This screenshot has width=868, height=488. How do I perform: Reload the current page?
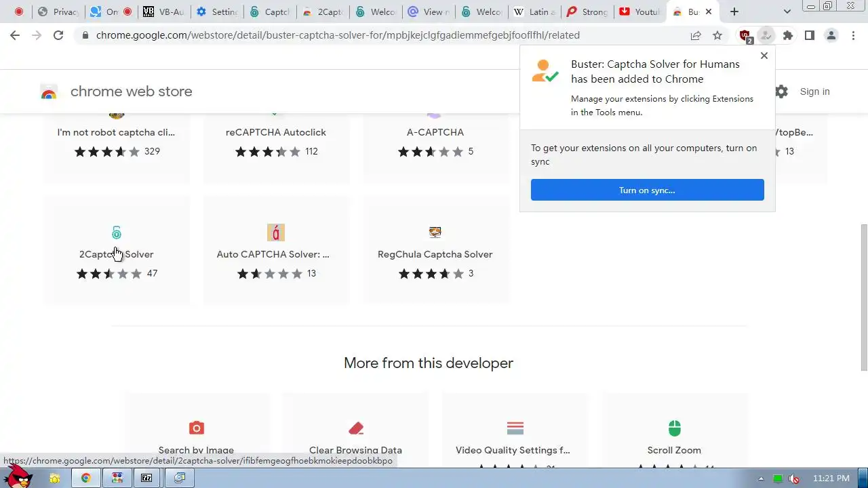pos(58,35)
